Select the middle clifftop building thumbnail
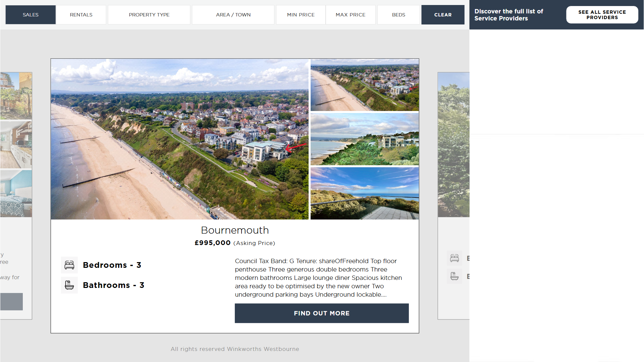The height and width of the screenshot is (362, 644). point(365,139)
